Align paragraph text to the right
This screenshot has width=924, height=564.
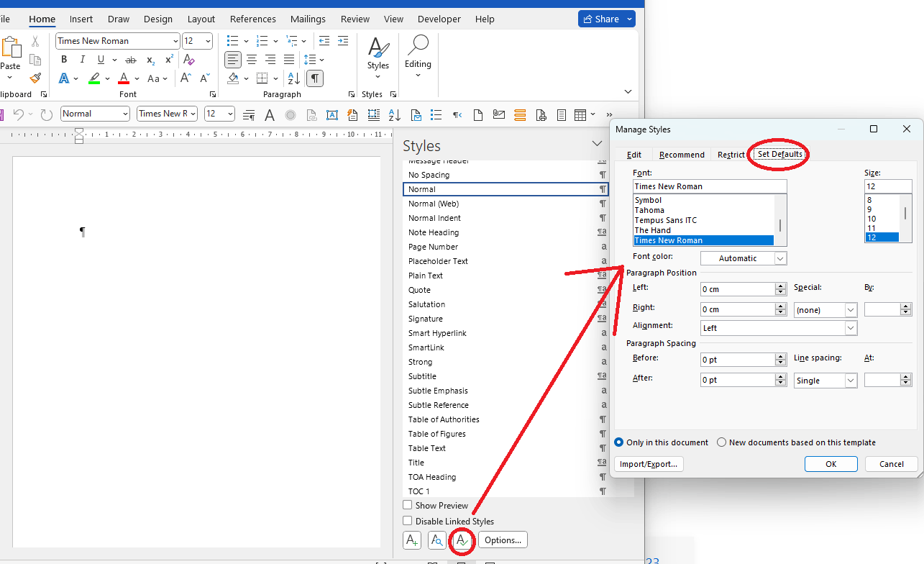(270, 60)
